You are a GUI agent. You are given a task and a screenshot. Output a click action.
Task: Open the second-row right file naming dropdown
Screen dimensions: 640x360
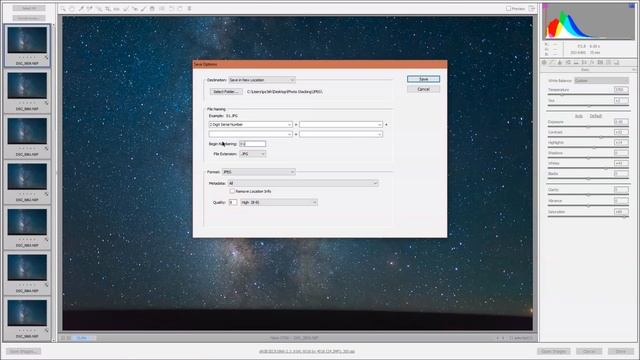tap(341, 134)
